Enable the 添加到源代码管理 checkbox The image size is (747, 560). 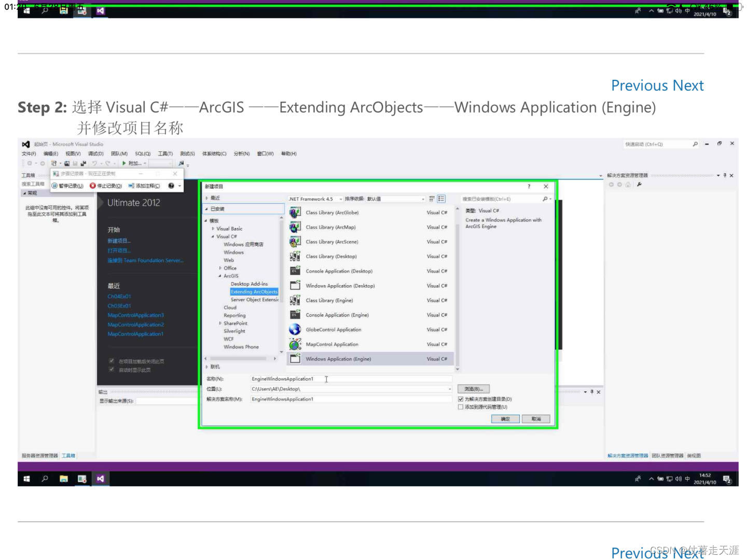[x=460, y=407]
